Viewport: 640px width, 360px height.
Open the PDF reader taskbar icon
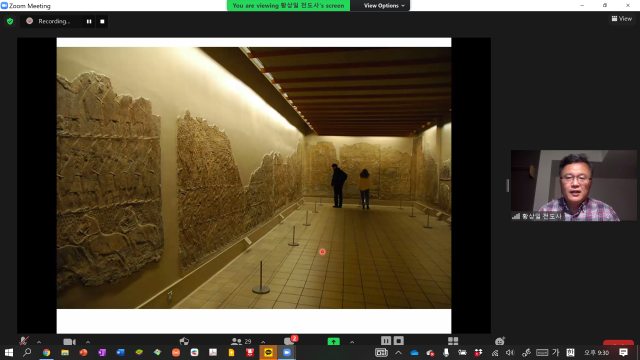pyautogui.click(x=213, y=352)
